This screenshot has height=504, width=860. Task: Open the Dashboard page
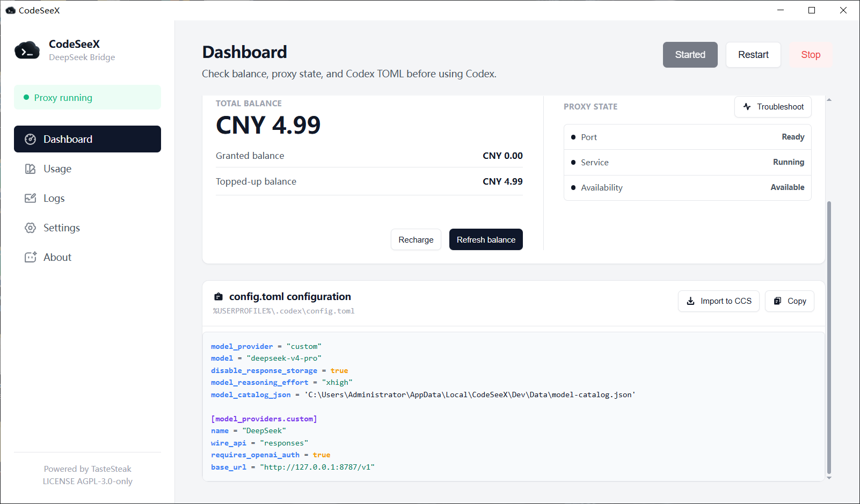[x=88, y=139]
